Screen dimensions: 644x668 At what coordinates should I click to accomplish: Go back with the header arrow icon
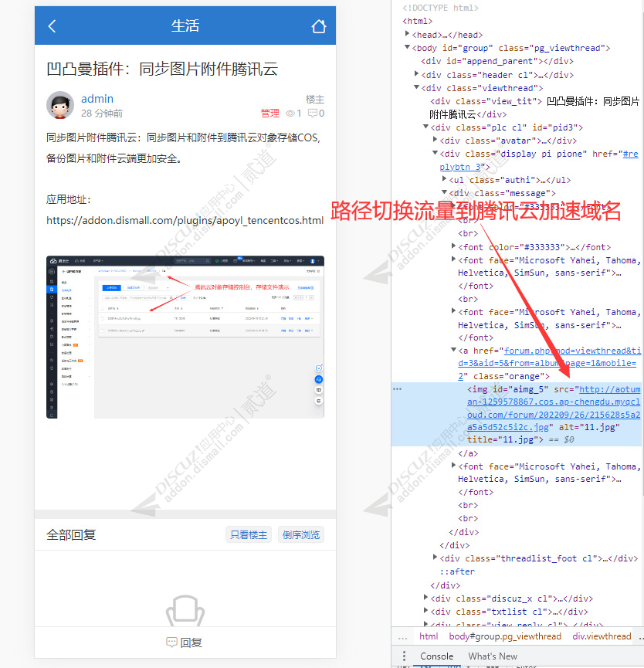(52, 26)
